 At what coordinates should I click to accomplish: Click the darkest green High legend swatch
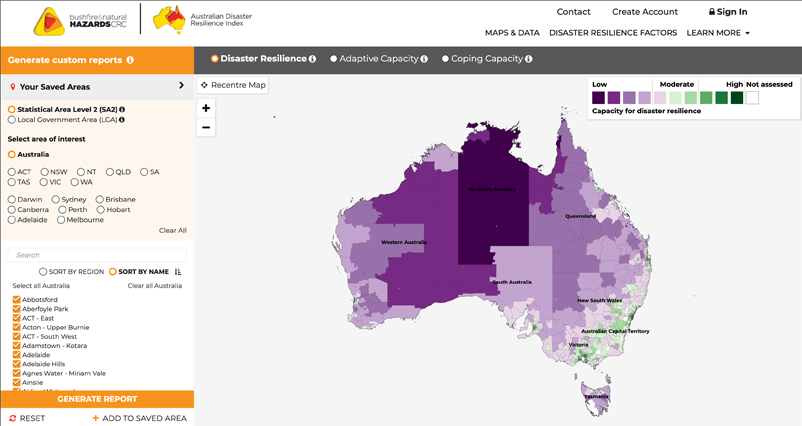pos(737,98)
